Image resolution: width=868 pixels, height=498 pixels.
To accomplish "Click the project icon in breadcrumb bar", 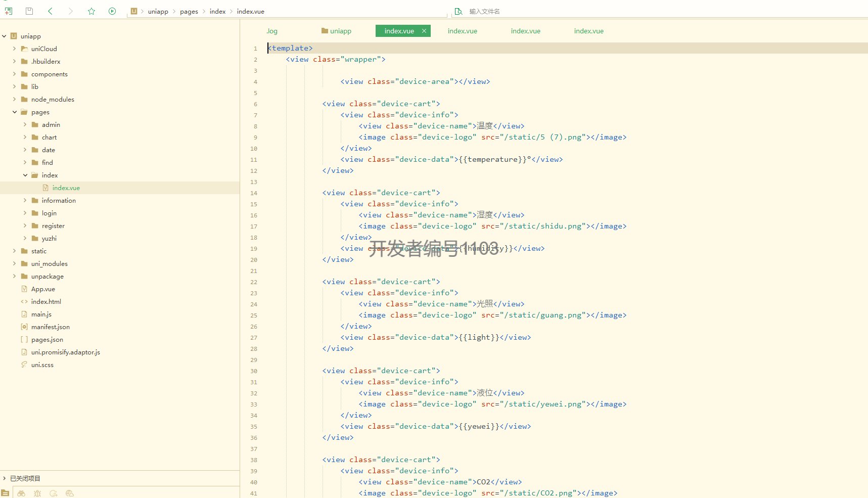I will coord(134,11).
